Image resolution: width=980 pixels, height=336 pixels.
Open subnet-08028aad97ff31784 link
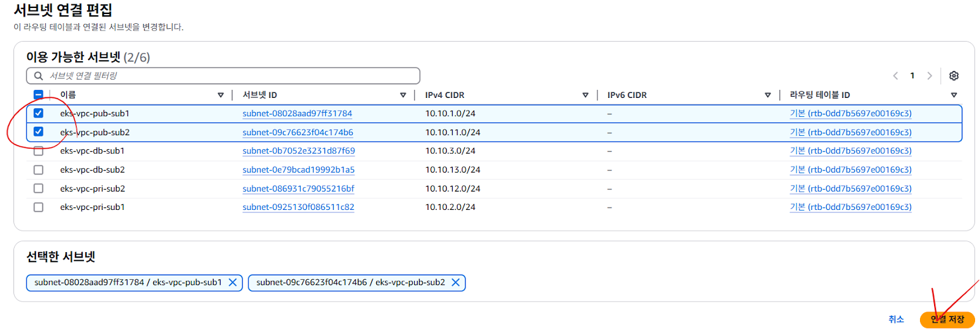coord(297,113)
